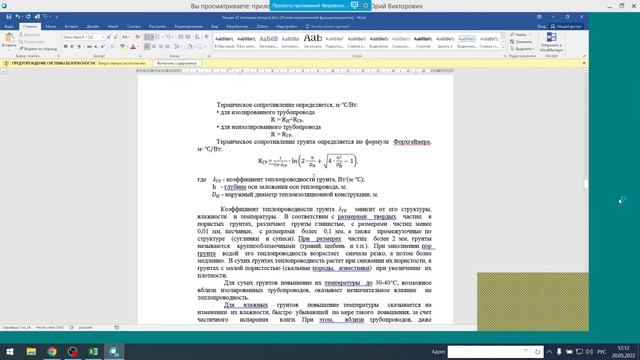Center the paragraph text
This screenshot has height=360, width=640.
point(154,47)
